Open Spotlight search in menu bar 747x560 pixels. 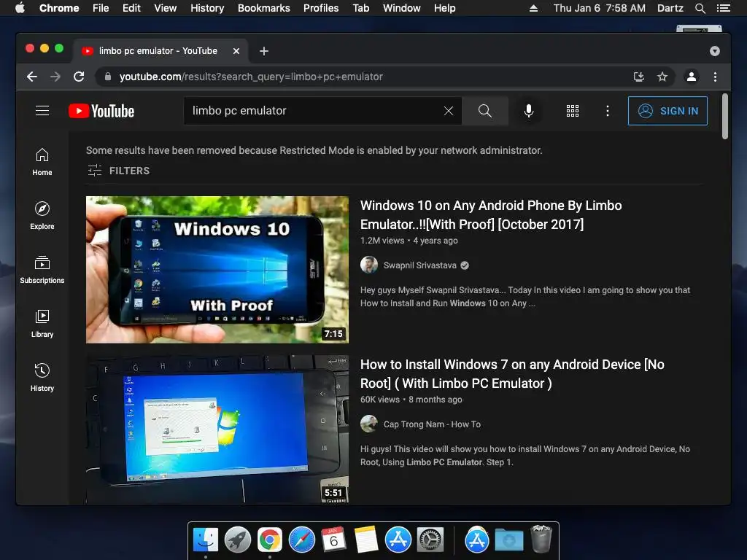pyautogui.click(x=700, y=8)
